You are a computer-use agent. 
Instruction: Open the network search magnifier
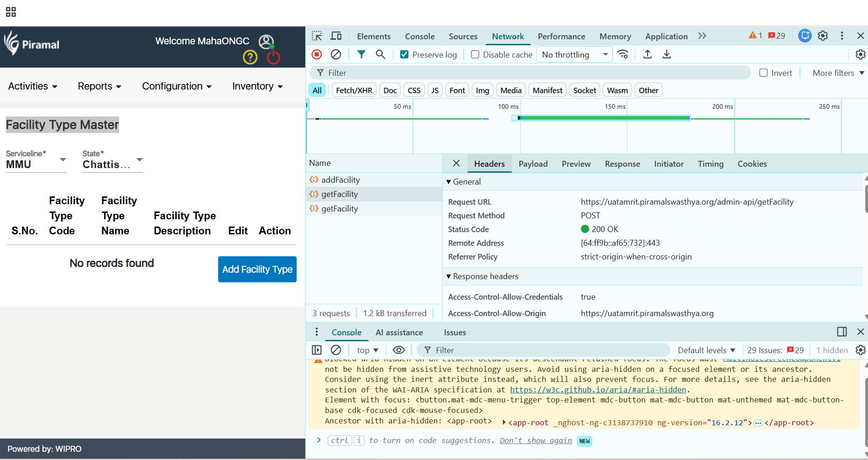[x=380, y=54]
